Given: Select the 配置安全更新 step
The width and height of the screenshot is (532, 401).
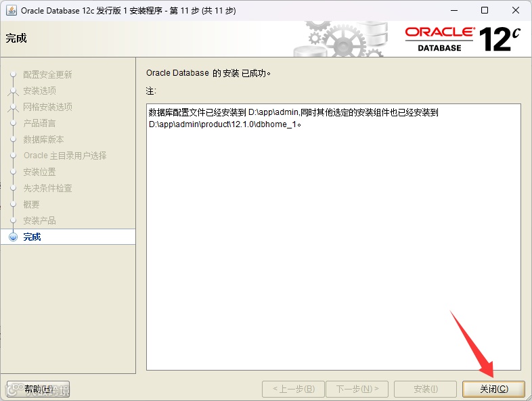Looking at the screenshot, I should pyautogui.click(x=47, y=74).
